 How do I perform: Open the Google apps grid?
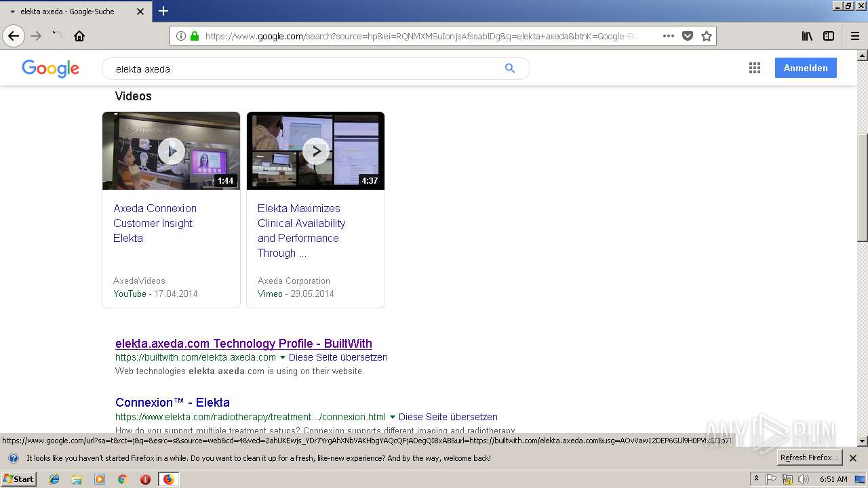click(755, 68)
